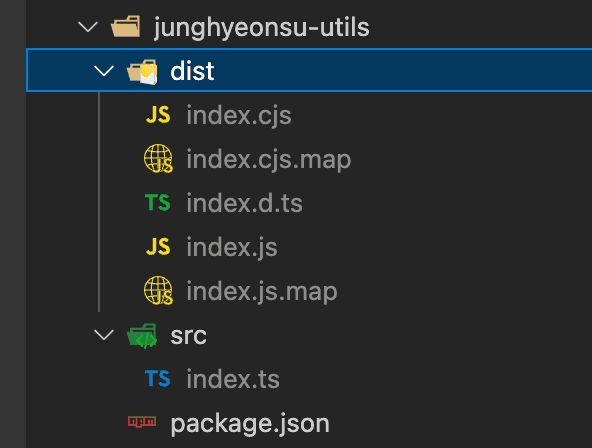Collapse the junghyeonsu-utils folder chevron
Viewport: 592px width, 448px height.
pos(88,27)
